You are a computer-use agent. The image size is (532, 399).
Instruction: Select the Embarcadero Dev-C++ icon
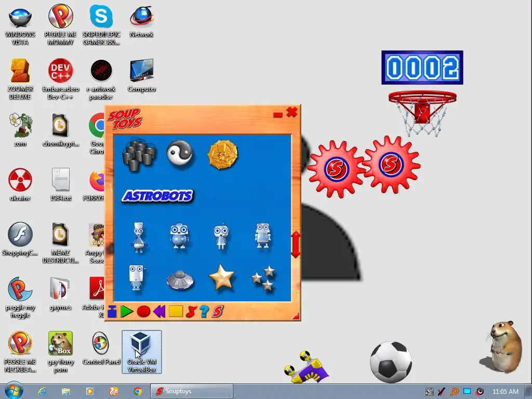pos(60,79)
